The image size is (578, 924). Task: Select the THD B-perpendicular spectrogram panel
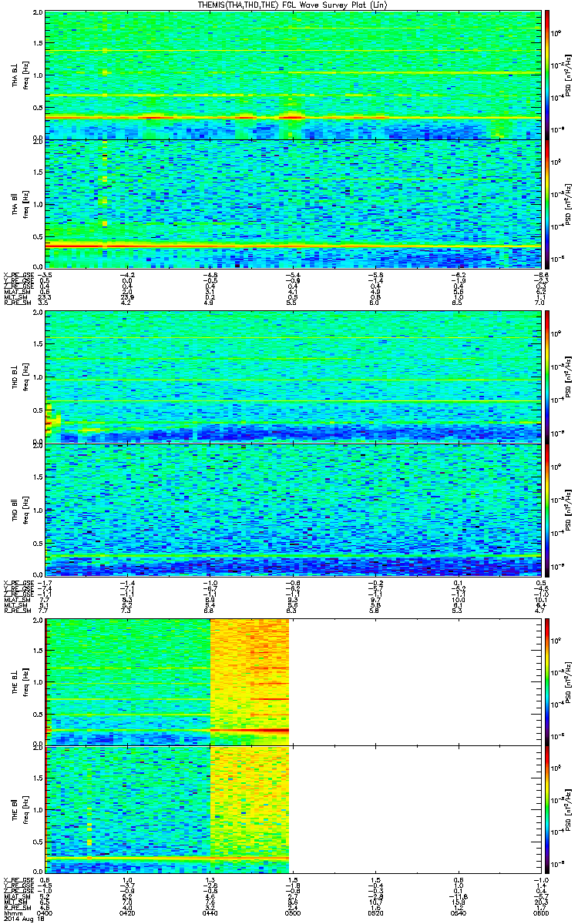tap(291, 376)
